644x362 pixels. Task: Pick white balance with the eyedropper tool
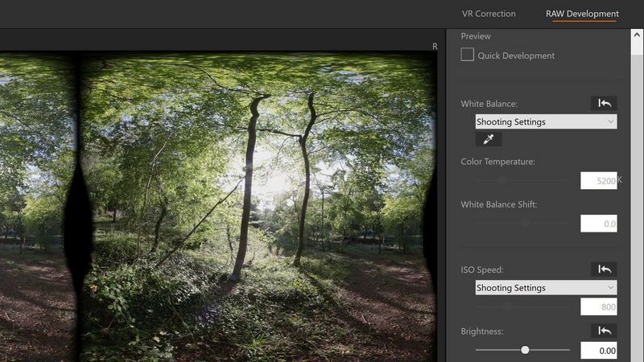[x=488, y=140]
